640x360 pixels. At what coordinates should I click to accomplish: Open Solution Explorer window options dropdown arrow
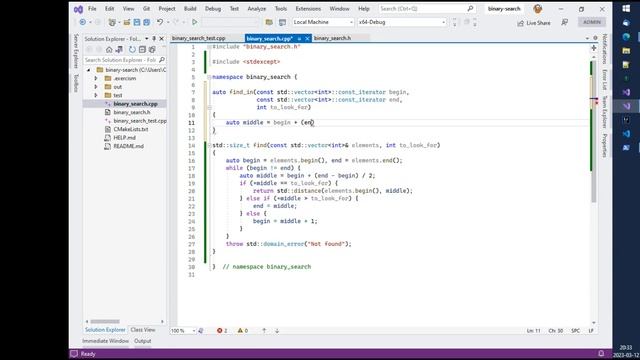pos(147,38)
